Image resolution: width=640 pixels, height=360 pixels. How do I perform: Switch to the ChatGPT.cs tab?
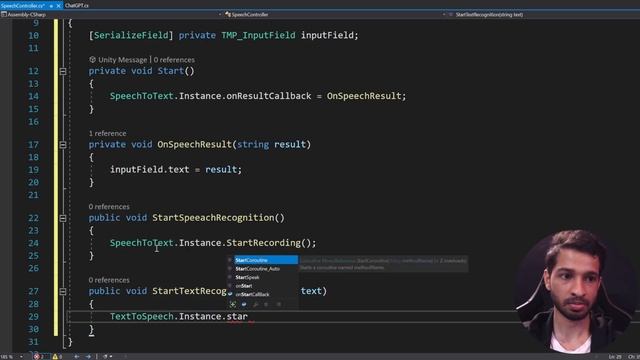77,6
